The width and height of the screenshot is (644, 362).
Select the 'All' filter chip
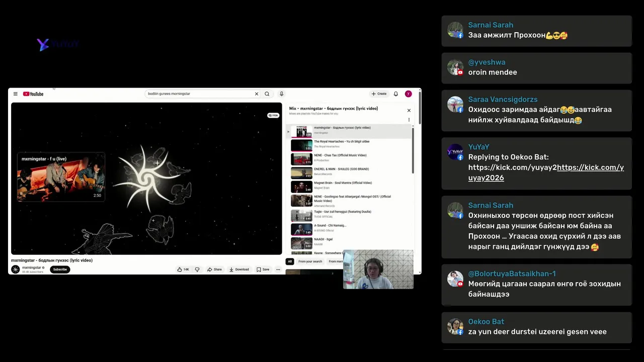coord(290,261)
